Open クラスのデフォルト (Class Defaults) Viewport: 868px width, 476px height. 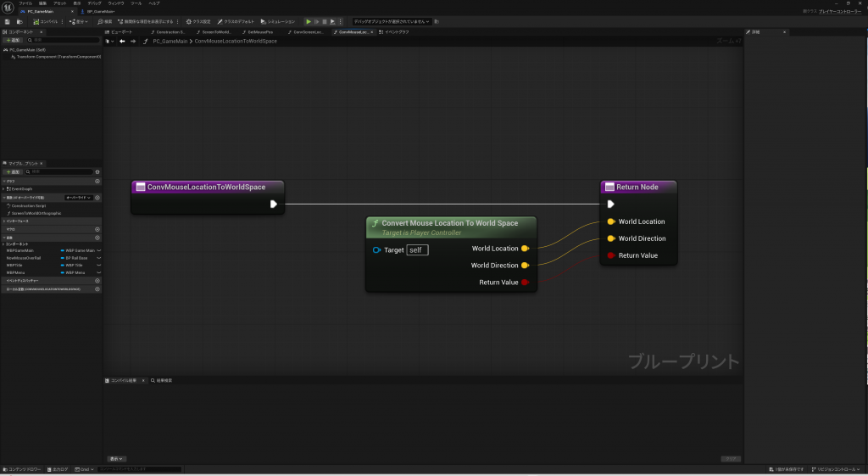click(236, 21)
